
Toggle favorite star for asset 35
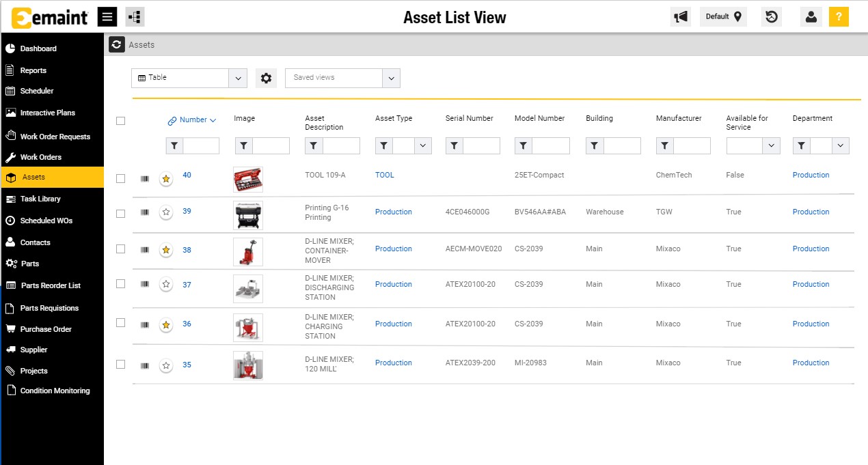(x=165, y=366)
